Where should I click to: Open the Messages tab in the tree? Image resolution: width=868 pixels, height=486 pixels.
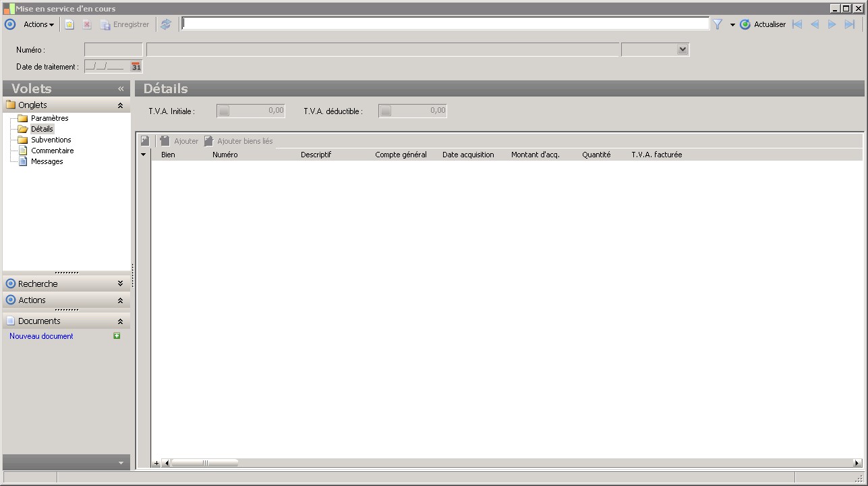pos(47,161)
